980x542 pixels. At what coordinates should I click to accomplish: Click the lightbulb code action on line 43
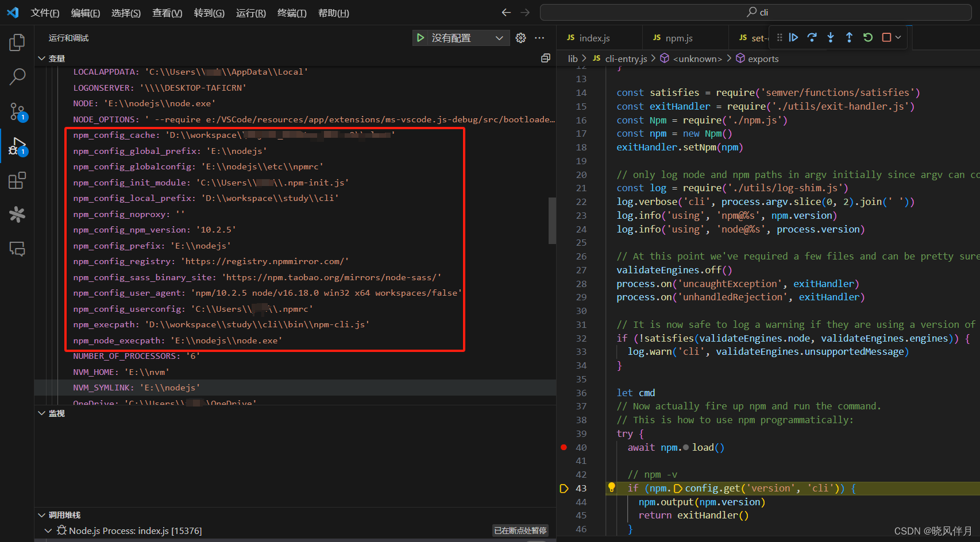[x=612, y=487]
